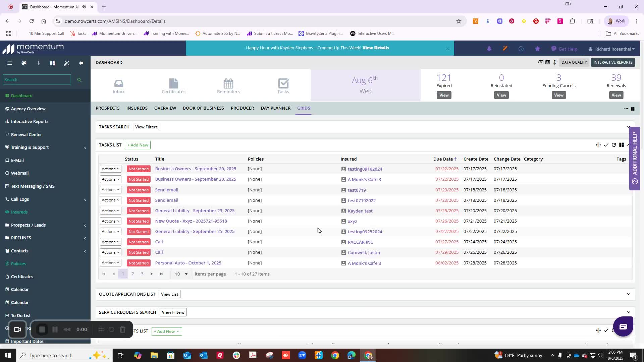Click View button under Pending Cancels
Image resolution: width=644 pixels, height=362 pixels.
click(558, 95)
